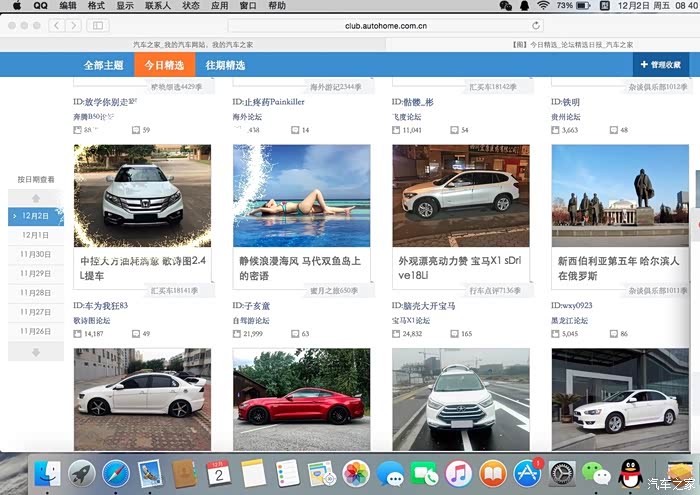Open the 窗口 menu in the menu bar

249,6
